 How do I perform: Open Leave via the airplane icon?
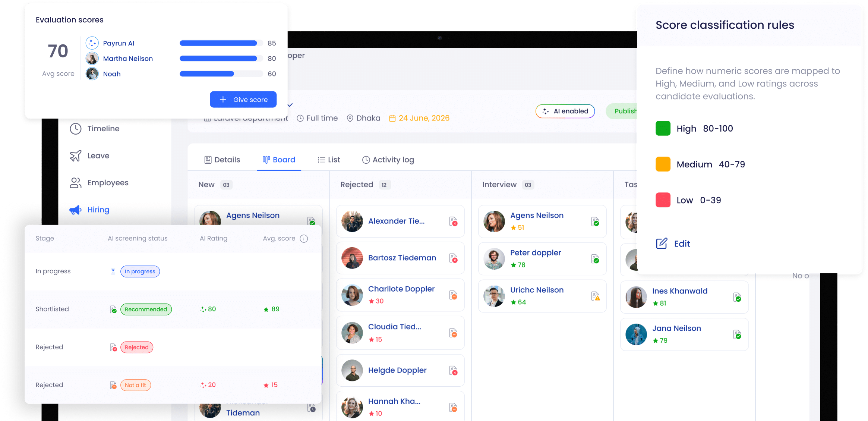coord(75,156)
